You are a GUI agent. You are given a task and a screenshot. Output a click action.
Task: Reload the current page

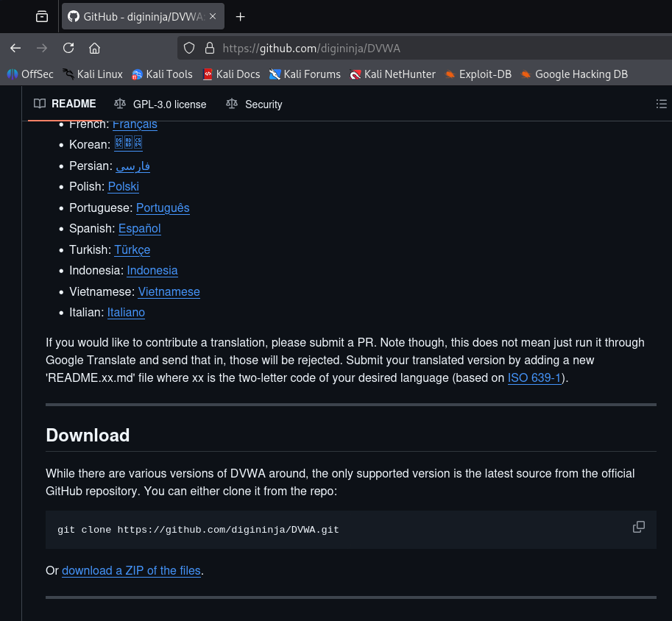coord(68,48)
